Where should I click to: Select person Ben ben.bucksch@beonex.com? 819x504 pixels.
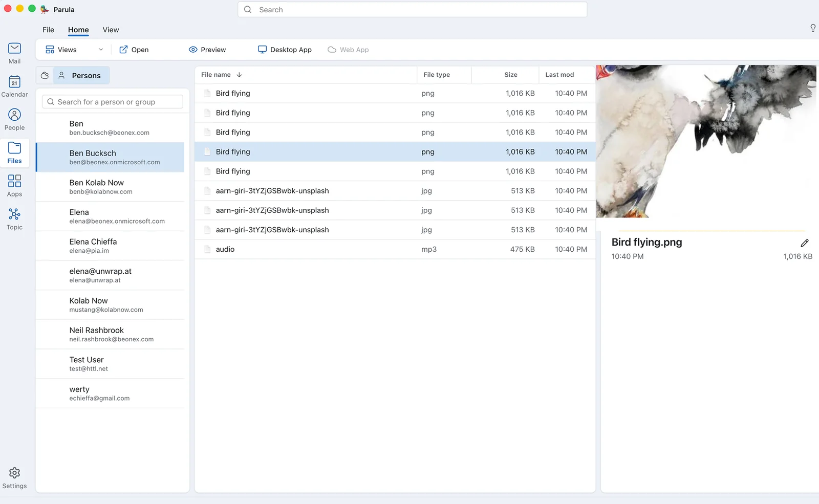point(110,128)
